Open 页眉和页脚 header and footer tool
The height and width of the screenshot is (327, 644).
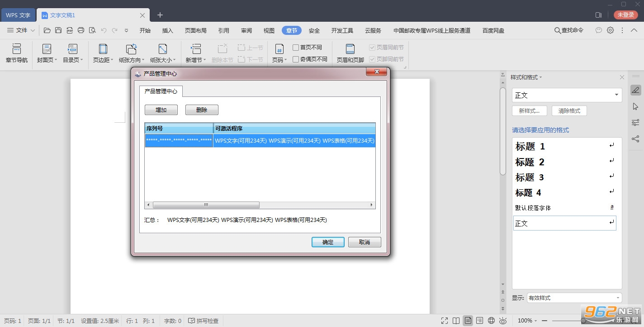coord(350,53)
